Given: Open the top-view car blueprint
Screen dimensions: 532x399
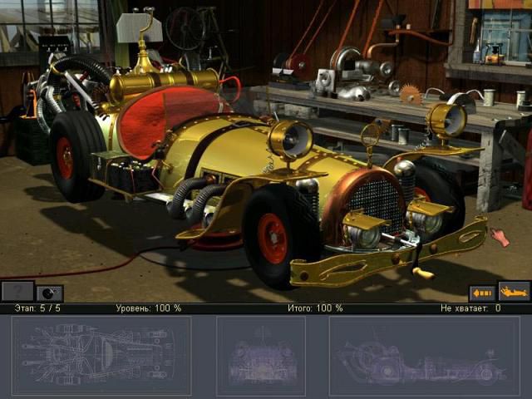Looking at the screenshot, I should pyautogui.click(x=101, y=355).
